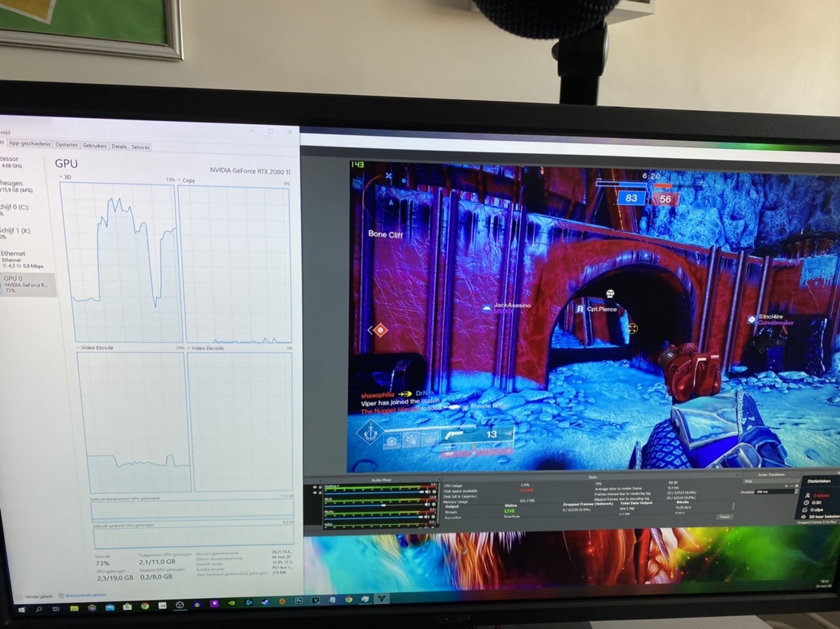Open the 3D graph engine dropdown
Image resolution: width=840 pixels, height=629 pixels.
(x=66, y=177)
